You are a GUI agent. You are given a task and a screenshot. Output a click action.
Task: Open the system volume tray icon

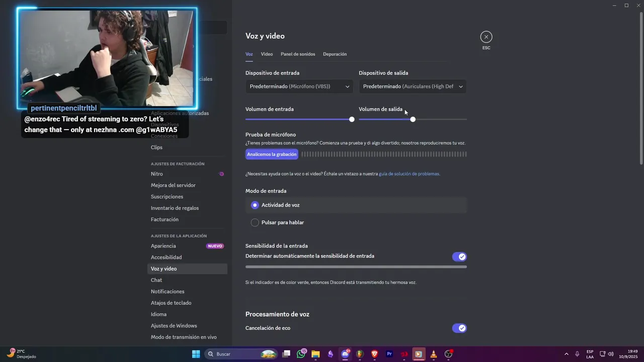pyautogui.click(x=611, y=354)
